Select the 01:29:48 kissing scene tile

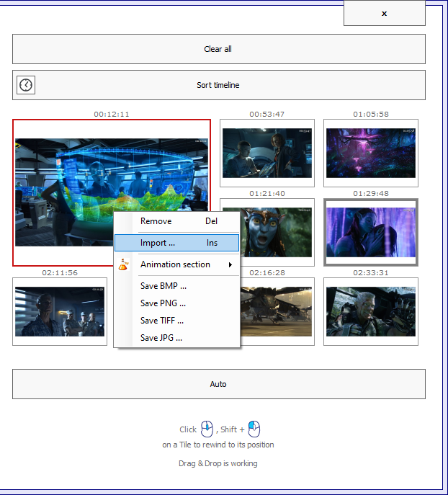click(x=371, y=232)
